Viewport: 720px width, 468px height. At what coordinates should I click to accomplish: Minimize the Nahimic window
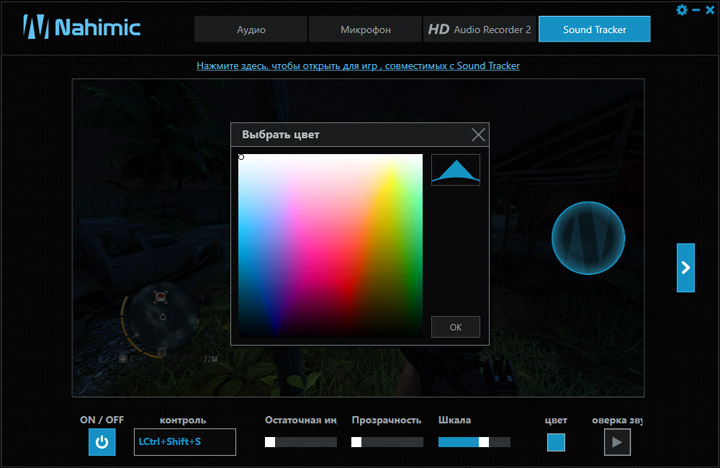[696, 10]
